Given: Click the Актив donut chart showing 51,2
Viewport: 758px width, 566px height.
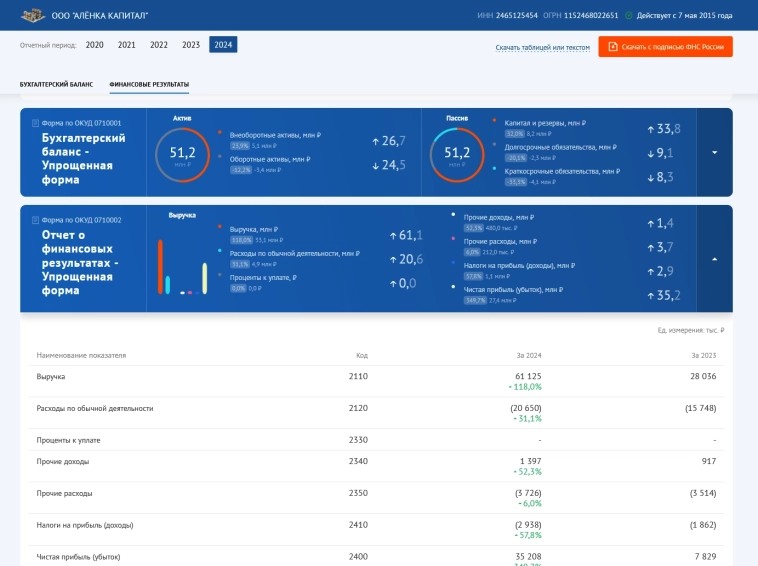Looking at the screenshot, I should click(x=182, y=154).
